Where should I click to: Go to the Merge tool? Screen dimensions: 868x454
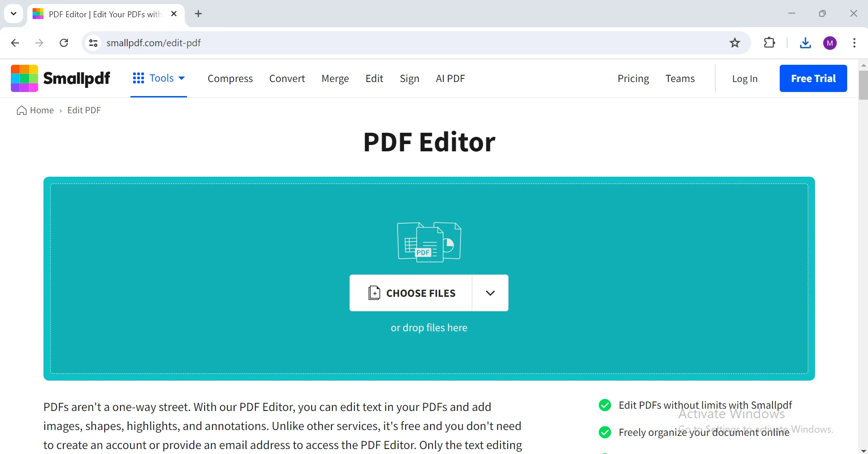pyautogui.click(x=335, y=78)
